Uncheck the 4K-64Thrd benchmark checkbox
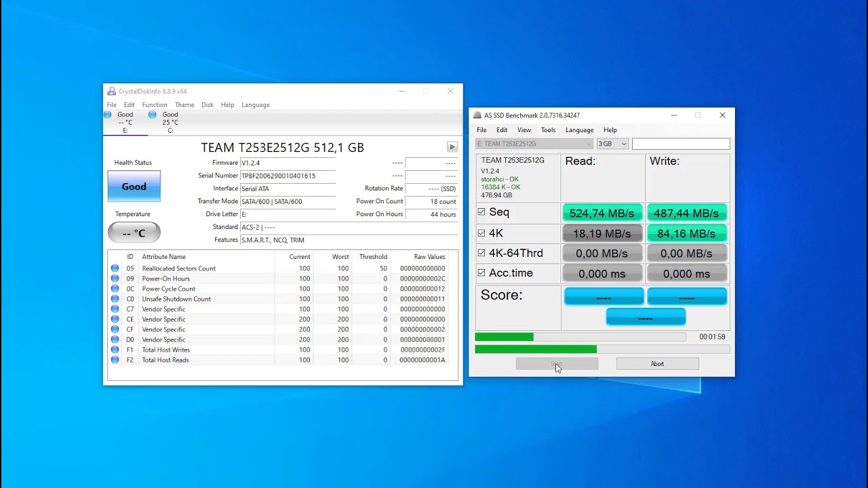 tap(481, 253)
